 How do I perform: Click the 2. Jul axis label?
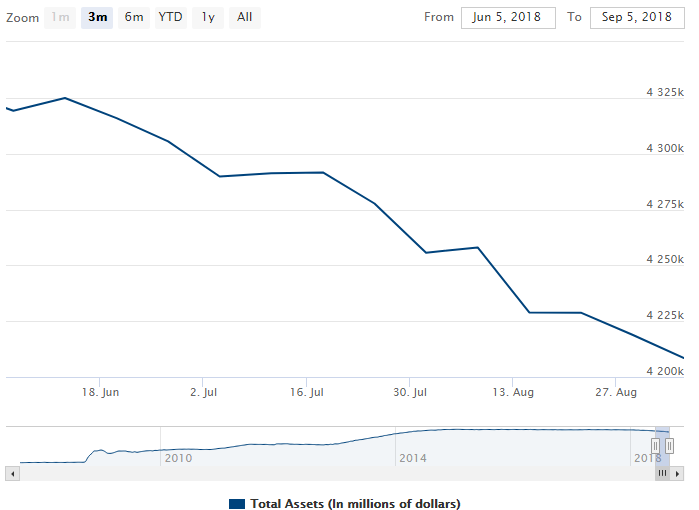click(x=203, y=392)
